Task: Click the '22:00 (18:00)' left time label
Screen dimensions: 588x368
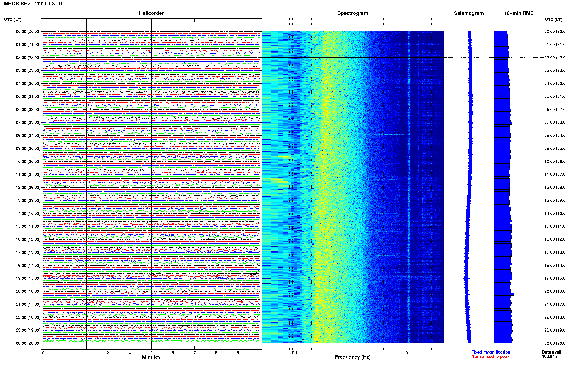Action: point(28,317)
